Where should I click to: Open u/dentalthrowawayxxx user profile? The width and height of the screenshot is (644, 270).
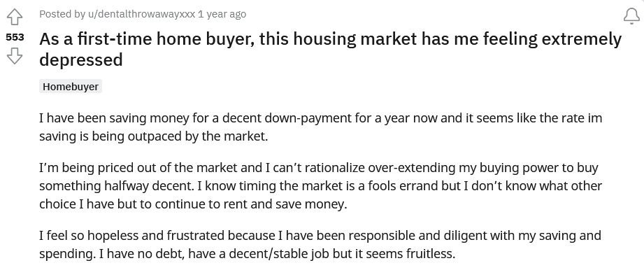pyautogui.click(x=141, y=14)
